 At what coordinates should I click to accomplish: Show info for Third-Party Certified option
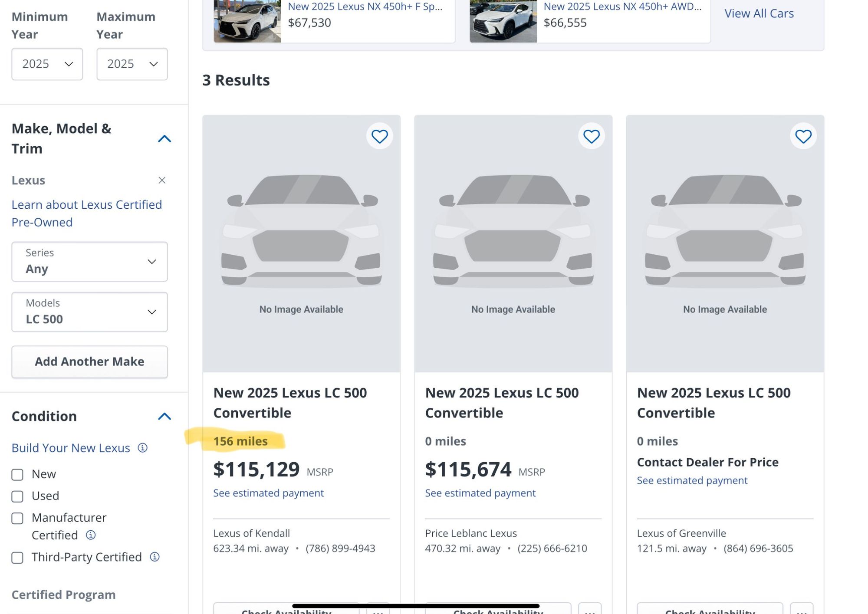(155, 557)
